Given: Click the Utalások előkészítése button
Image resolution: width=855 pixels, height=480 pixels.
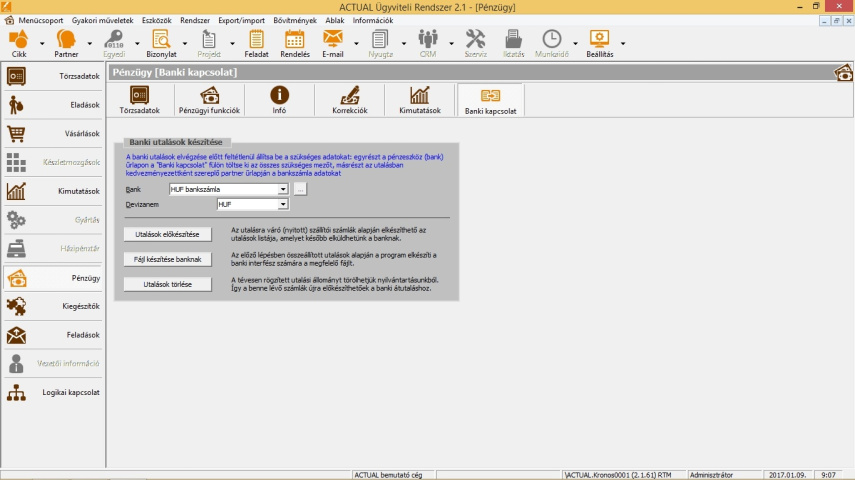Looking at the screenshot, I should [x=167, y=234].
